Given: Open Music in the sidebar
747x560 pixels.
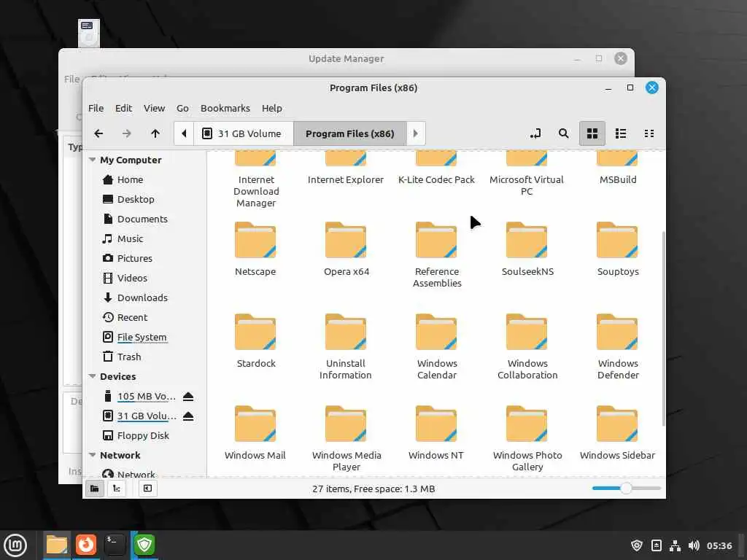Looking at the screenshot, I should tap(130, 238).
